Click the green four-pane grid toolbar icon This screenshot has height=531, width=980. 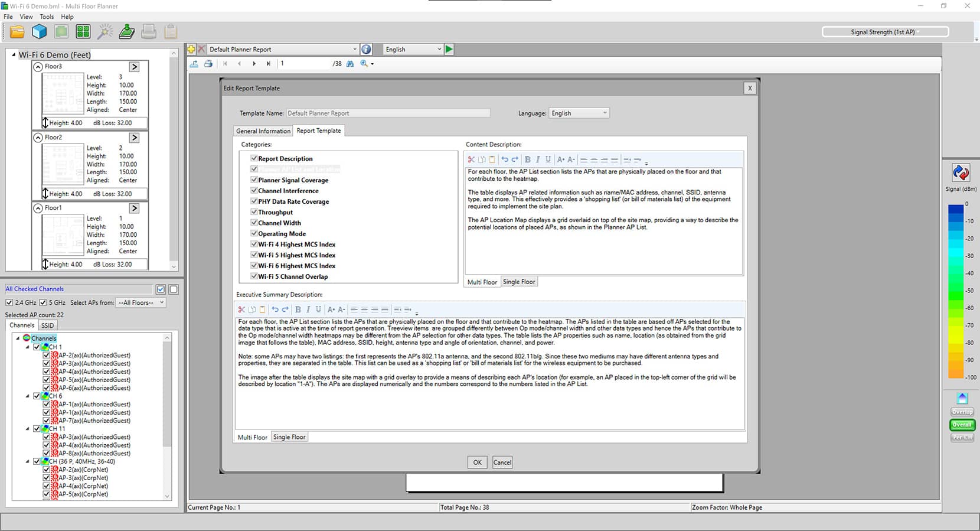pos(83,32)
